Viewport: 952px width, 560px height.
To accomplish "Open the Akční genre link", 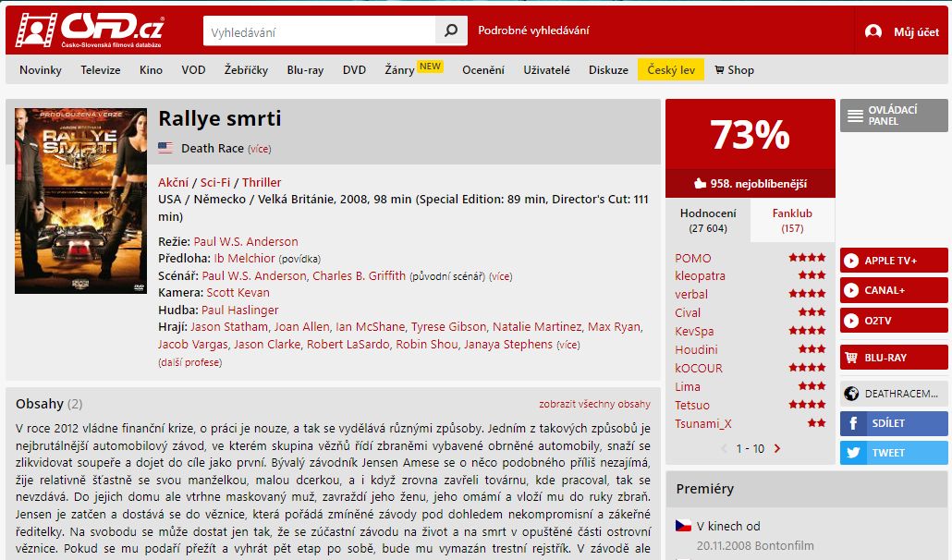I will [173, 182].
